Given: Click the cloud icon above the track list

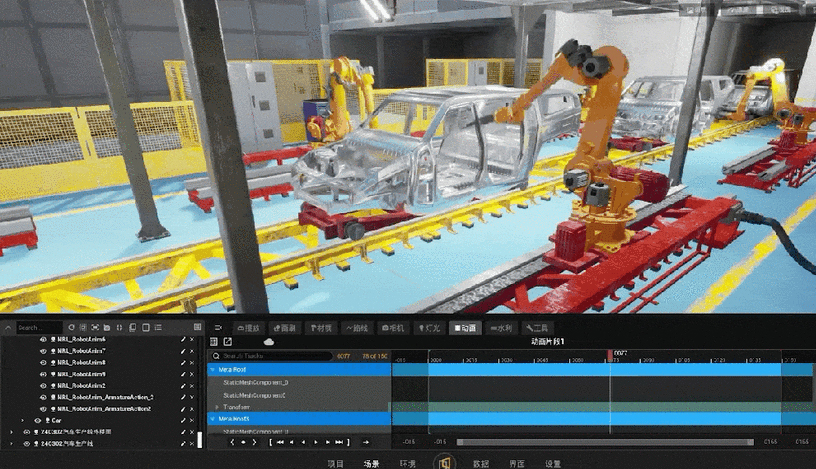Looking at the screenshot, I should 268,342.
